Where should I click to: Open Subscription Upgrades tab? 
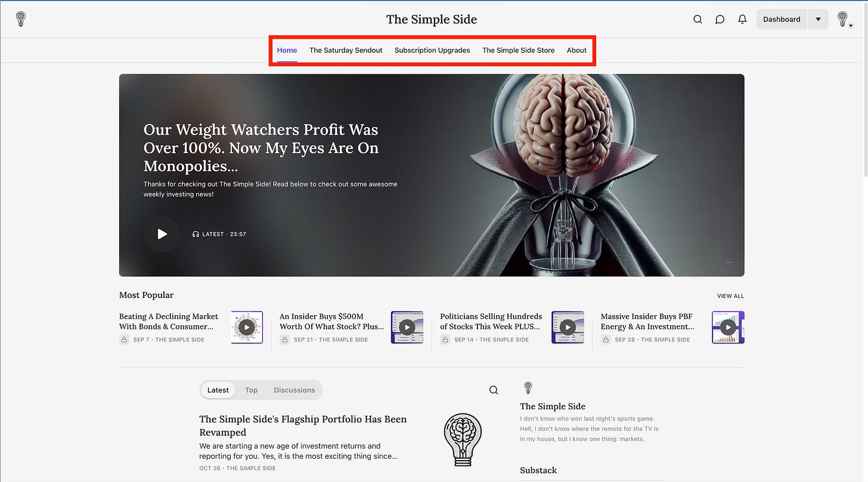click(x=432, y=50)
